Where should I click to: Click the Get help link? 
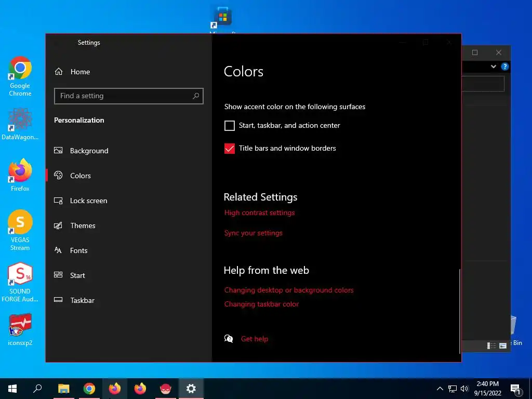(x=255, y=339)
